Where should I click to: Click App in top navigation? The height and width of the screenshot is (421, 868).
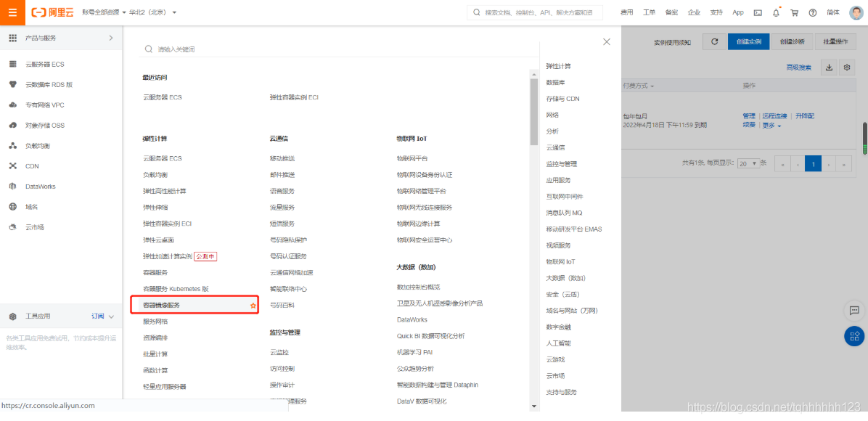click(738, 13)
